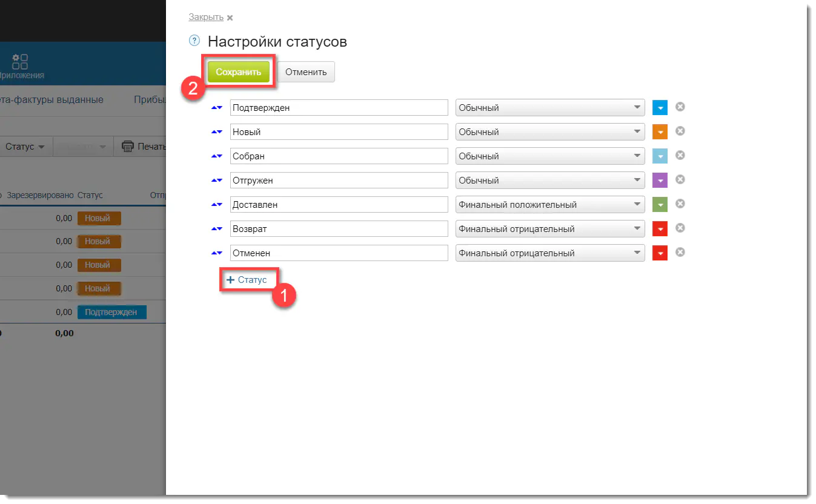Click the reorder arrows next to Новый status

point(216,131)
